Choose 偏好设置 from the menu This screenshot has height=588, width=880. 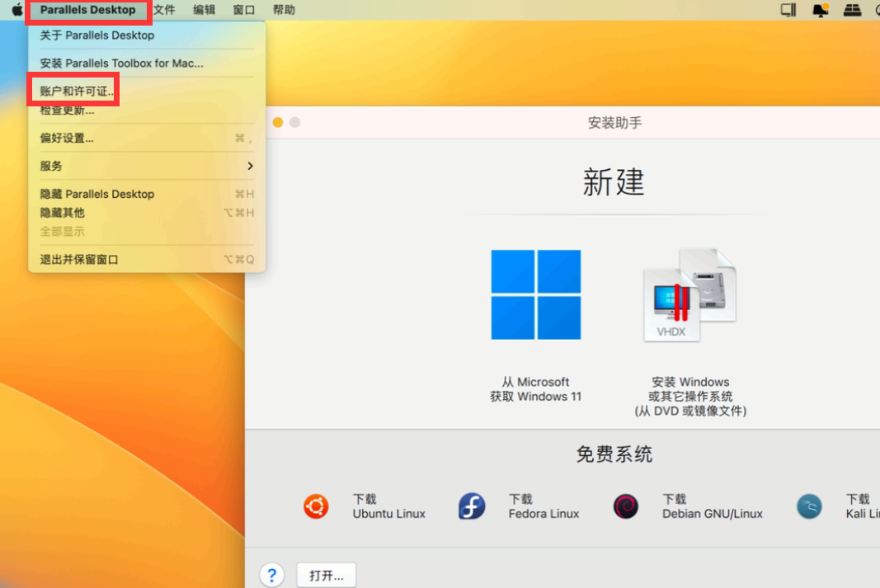tap(67, 138)
